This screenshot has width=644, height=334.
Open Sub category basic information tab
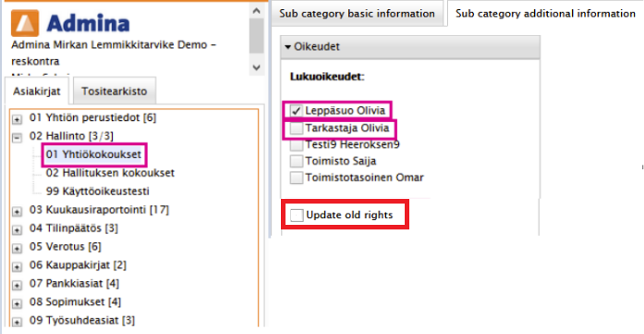click(x=357, y=14)
